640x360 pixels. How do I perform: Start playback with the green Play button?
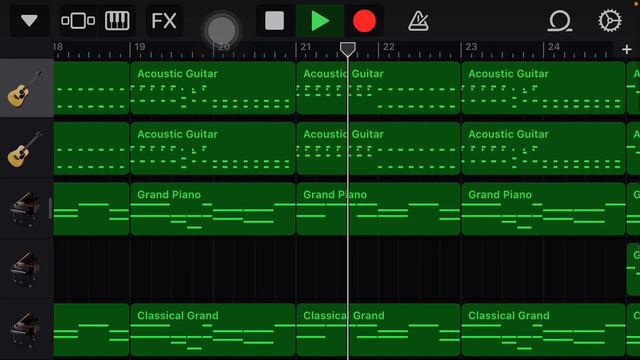pyautogui.click(x=320, y=20)
